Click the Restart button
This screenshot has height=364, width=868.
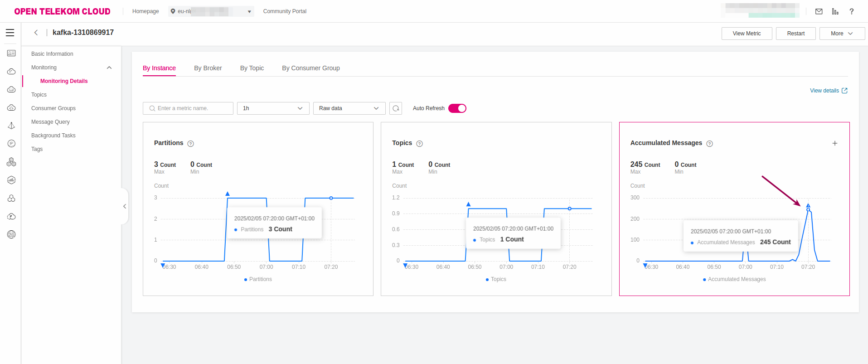795,34
